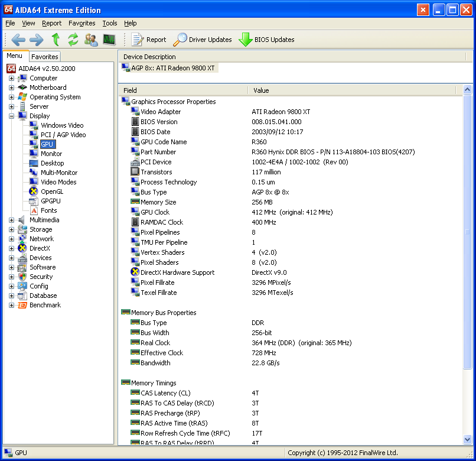Open the Help menu
This screenshot has width=476, height=461.
(x=131, y=23)
